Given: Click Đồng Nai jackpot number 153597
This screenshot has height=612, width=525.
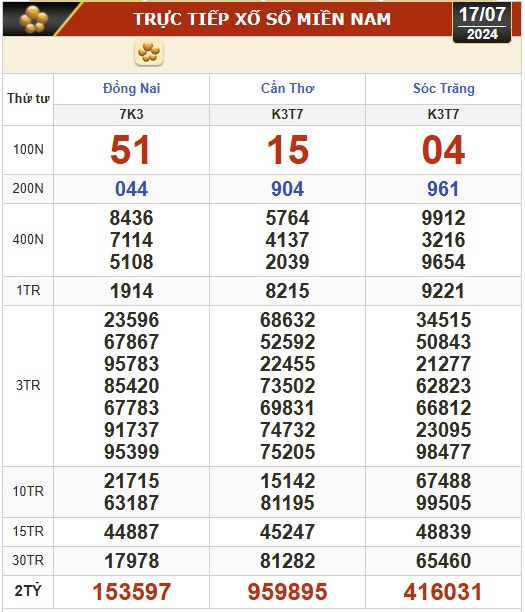Looking at the screenshot, I should 132,591.
